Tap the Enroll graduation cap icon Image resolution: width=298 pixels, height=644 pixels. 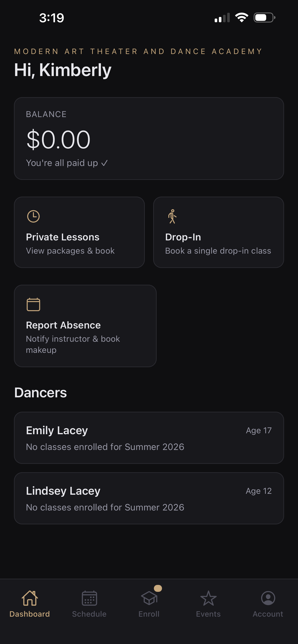(x=149, y=598)
